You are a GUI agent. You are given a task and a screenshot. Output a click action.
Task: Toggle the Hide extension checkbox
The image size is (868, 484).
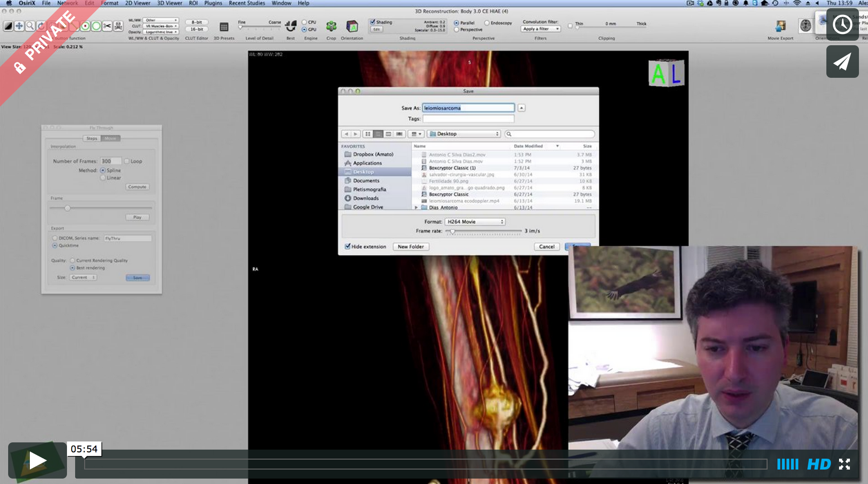tap(348, 247)
